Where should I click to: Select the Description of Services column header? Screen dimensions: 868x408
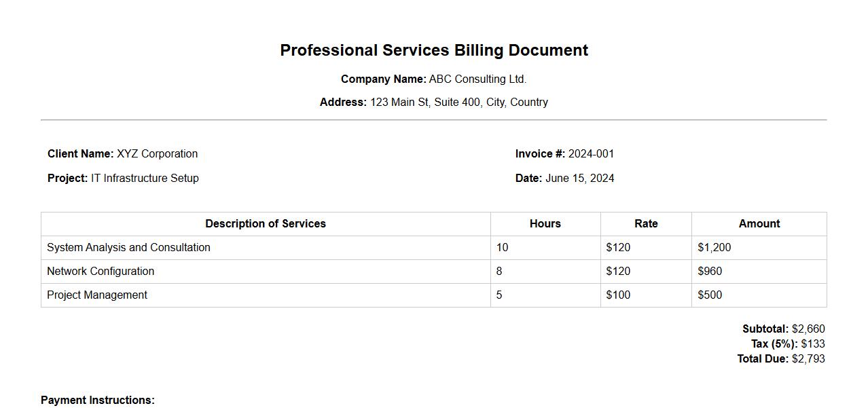pos(266,224)
